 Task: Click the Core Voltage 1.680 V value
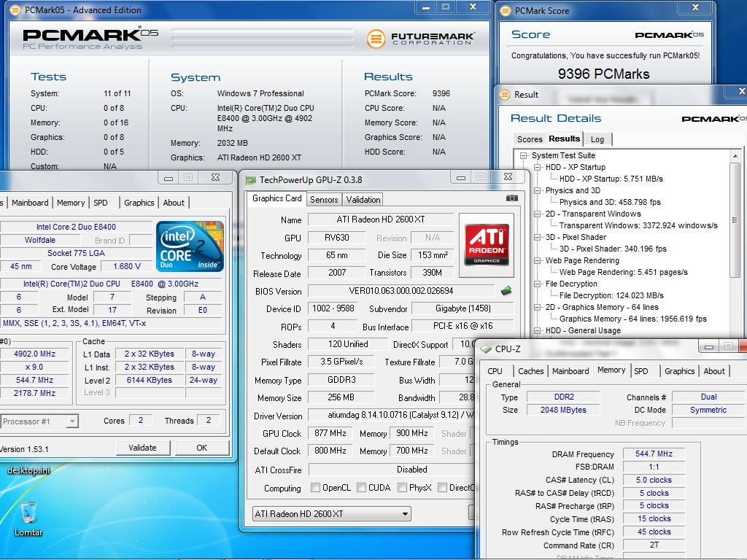click(x=127, y=266)
